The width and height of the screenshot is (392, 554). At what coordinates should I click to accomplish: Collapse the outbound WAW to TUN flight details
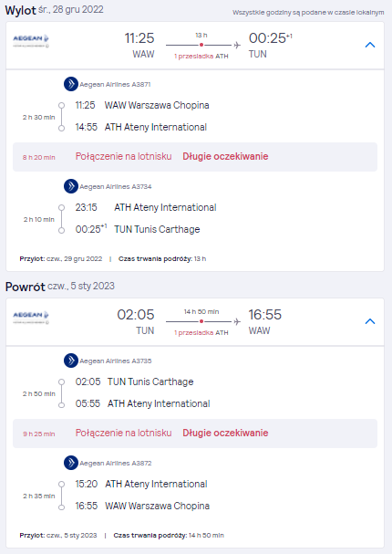370,45
